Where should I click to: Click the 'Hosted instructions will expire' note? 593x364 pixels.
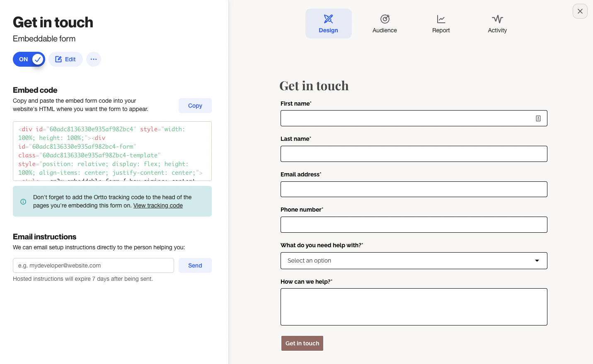(83, 279)
